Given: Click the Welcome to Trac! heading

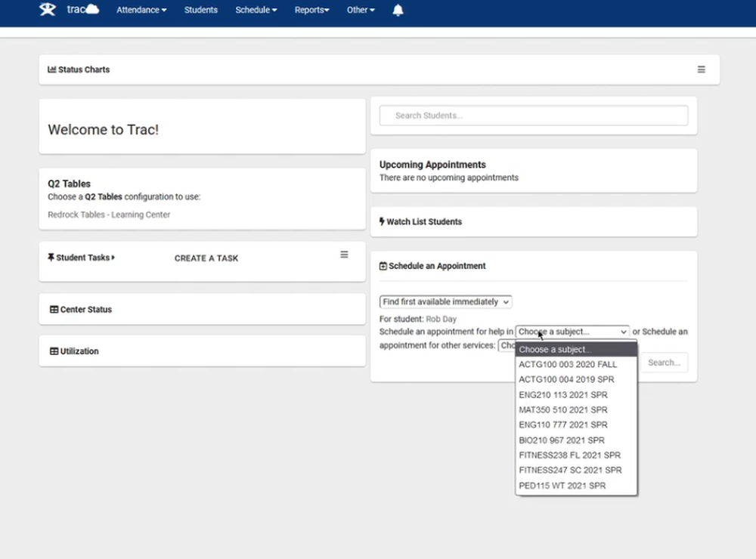Looking at the screenshot, I should [x=103, y=130].
